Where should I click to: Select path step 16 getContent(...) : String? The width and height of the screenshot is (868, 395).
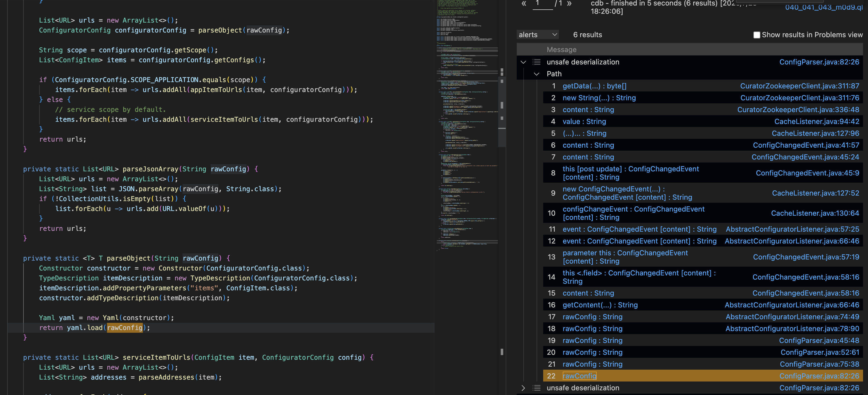pos(600,305)
